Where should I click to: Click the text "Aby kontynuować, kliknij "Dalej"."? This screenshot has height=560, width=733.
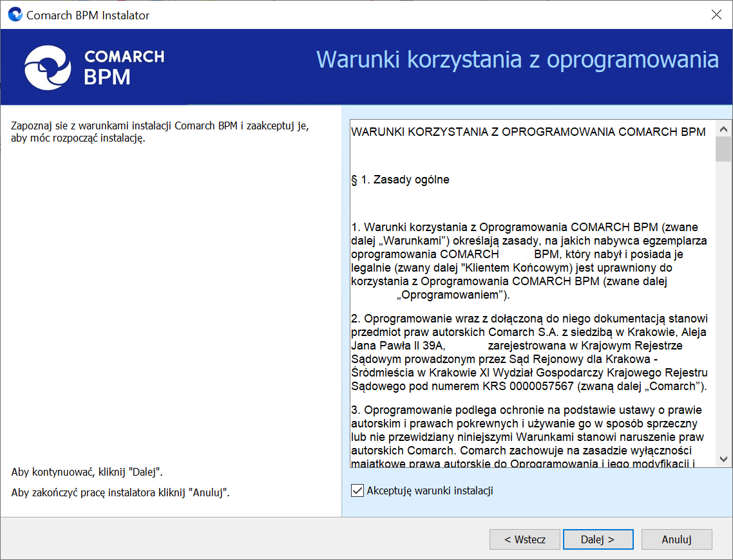click(x=87, y=472)
